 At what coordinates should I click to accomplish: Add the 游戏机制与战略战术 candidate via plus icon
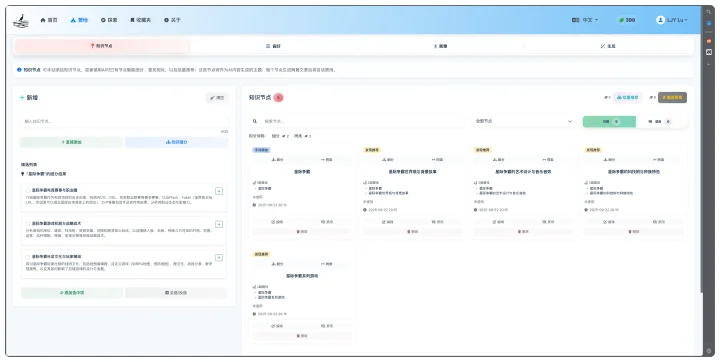coord(219,224)
